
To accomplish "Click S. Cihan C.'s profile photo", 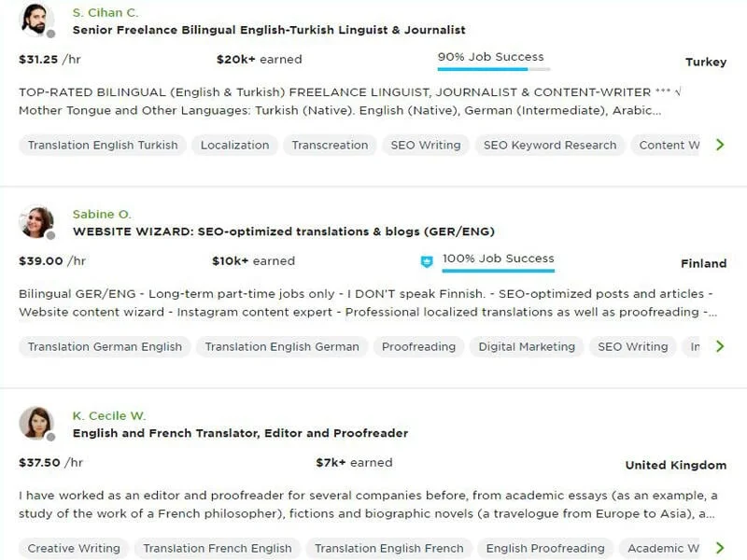I will [35, 20].
